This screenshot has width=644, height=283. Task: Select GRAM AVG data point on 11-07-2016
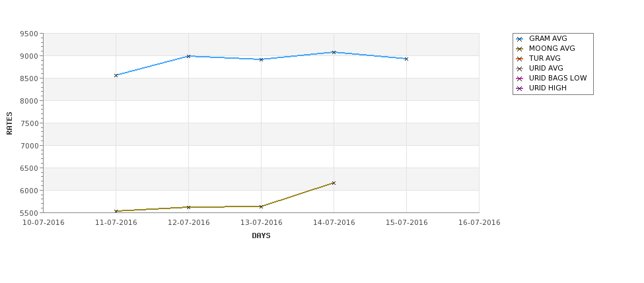click(116, 75)
